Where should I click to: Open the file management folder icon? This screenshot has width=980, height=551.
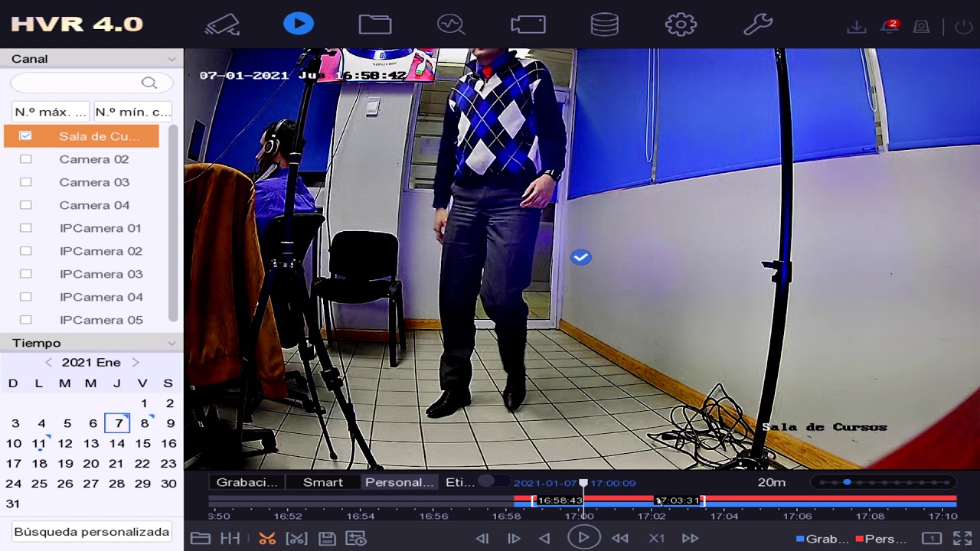pos(375,24)
